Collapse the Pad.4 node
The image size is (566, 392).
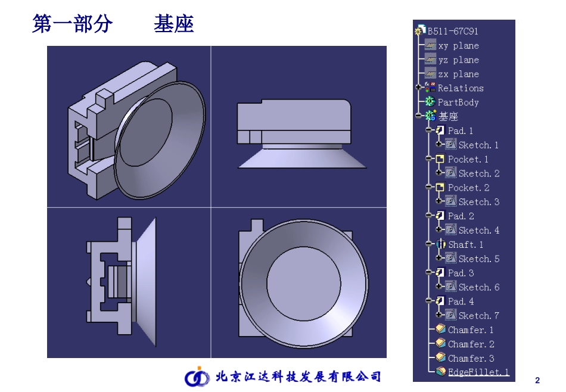pos(428,300)
